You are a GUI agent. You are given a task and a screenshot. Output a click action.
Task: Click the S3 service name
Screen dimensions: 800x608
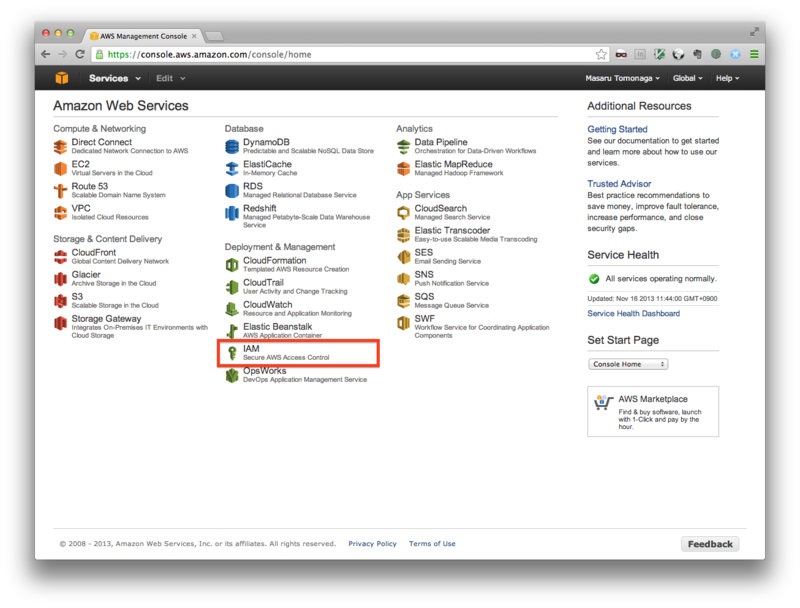[x=77, y=297]
